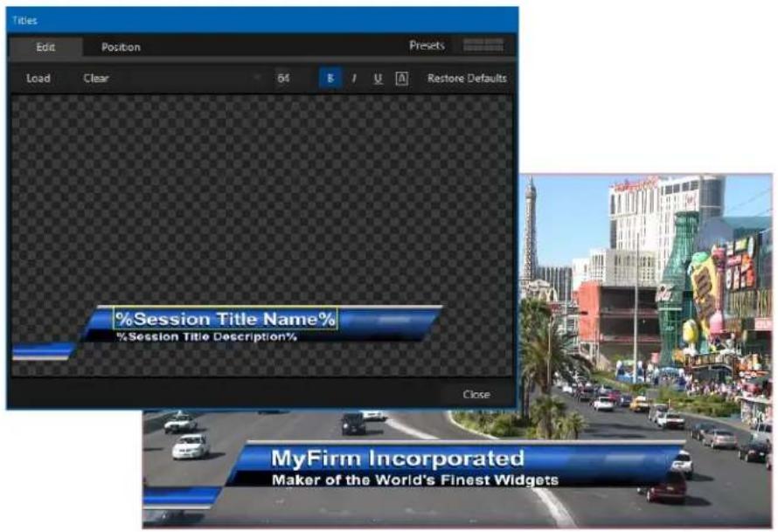Toggle Underline formatting

point(378,79)
